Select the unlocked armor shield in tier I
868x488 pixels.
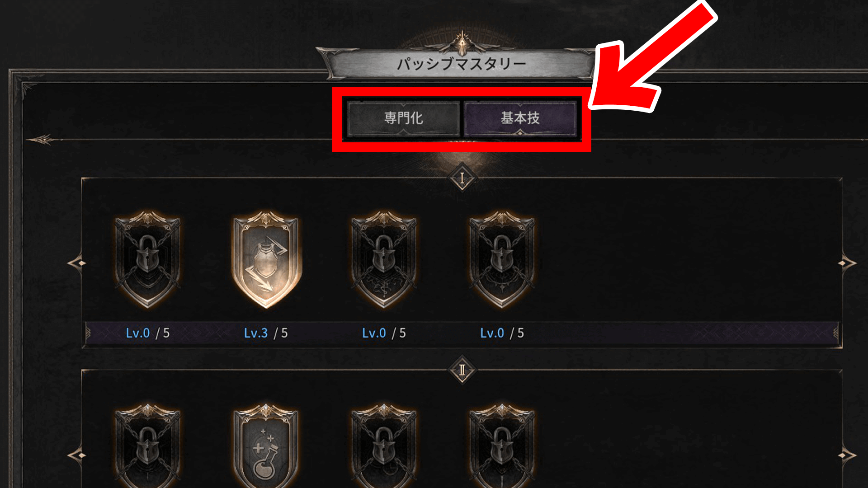click(266, 260)
